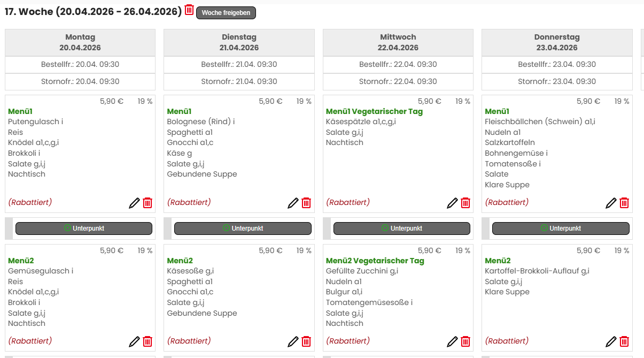644x358 pixels.
Task: Edit Tuesday's Menü1 Bolognese entry
Action: [293, 203]
